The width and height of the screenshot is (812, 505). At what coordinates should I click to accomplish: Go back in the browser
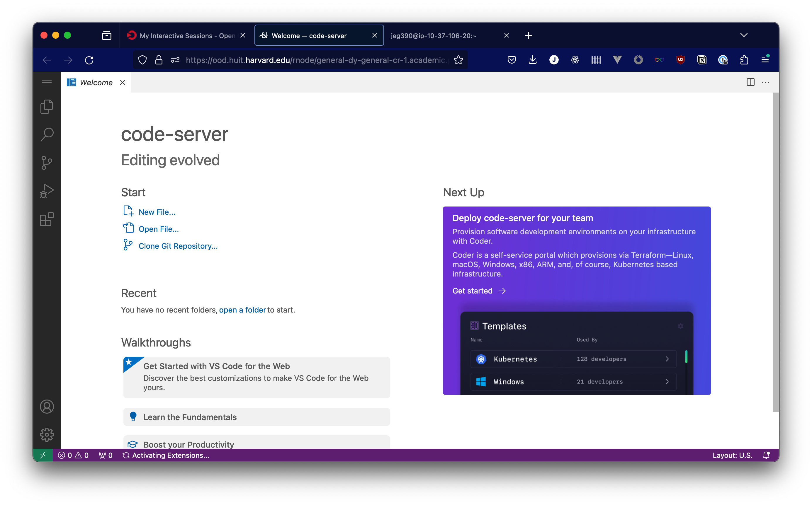point(47,60)
